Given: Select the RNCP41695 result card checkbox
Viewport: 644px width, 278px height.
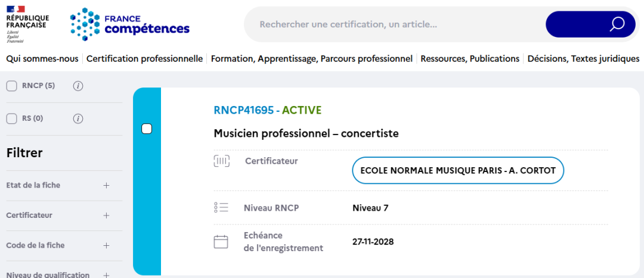Looking at the screenshot, I should 147,129.
